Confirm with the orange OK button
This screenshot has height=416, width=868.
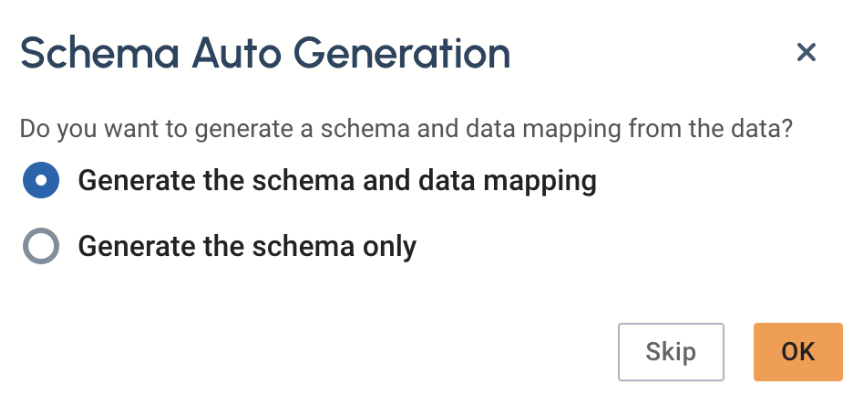[x=798, y=352]
